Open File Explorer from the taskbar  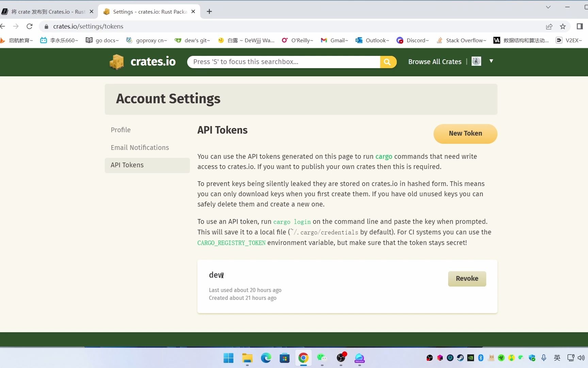(247, 358)
